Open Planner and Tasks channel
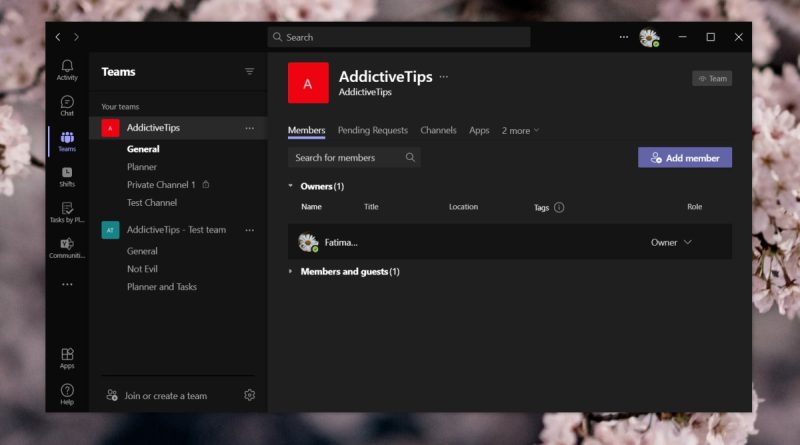This screenshot has width=800, height=445. tap(162, 287)
